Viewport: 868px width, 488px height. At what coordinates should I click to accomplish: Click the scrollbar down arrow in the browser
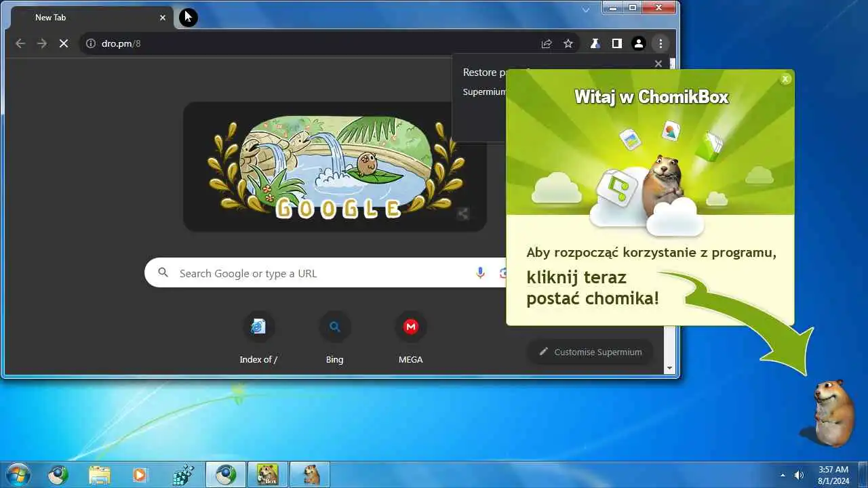tap(670, 368)
